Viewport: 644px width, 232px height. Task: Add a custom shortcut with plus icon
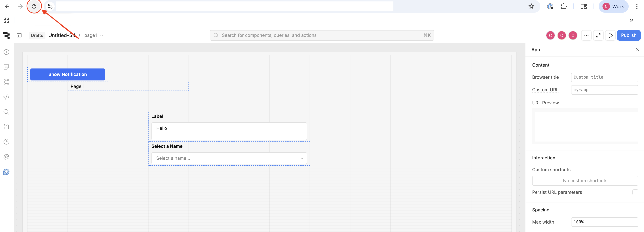tap(634, 170)
